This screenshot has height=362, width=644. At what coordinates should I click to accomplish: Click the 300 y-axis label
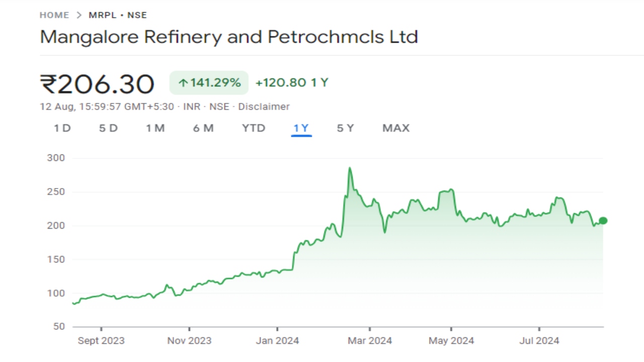[x=56, y=158]
